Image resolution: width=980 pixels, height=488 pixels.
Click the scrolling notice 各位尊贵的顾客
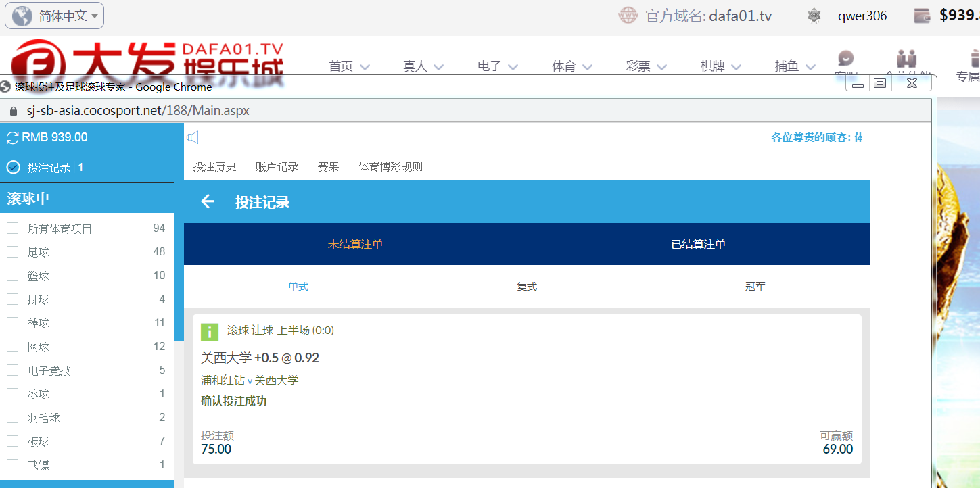pyautogui.click(x=816, y=137)
